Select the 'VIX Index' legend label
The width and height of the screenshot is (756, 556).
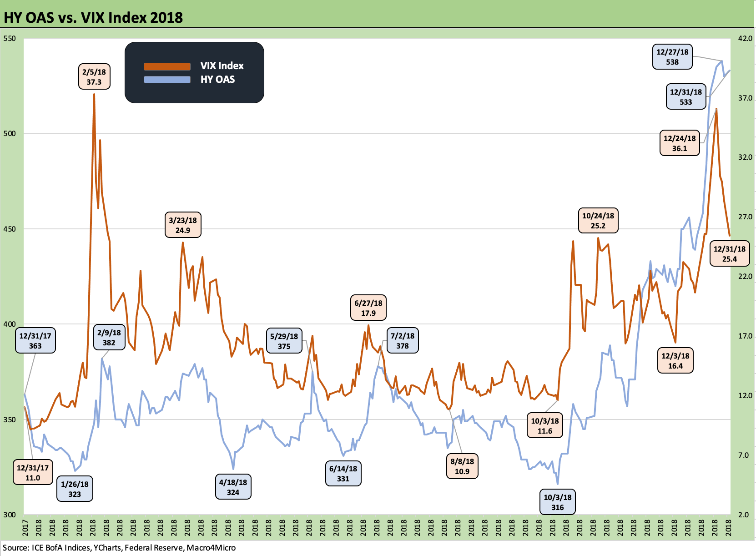(222, 66)
